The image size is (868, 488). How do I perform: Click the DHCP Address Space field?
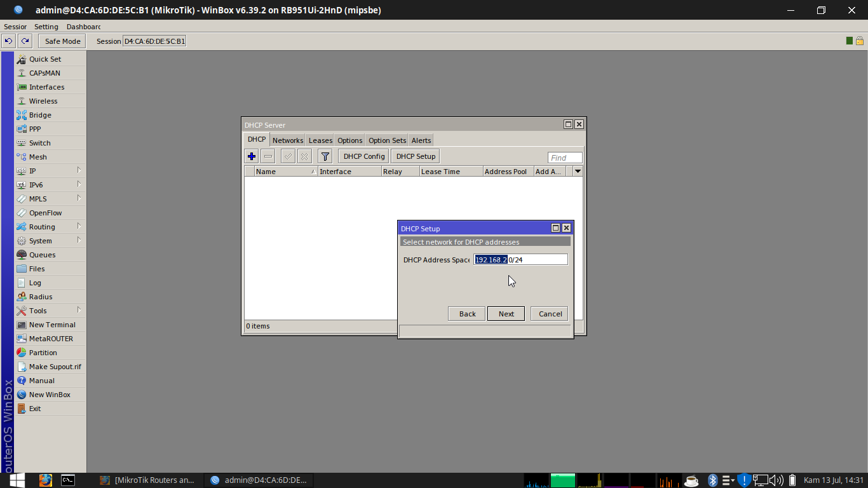[520, 260]
